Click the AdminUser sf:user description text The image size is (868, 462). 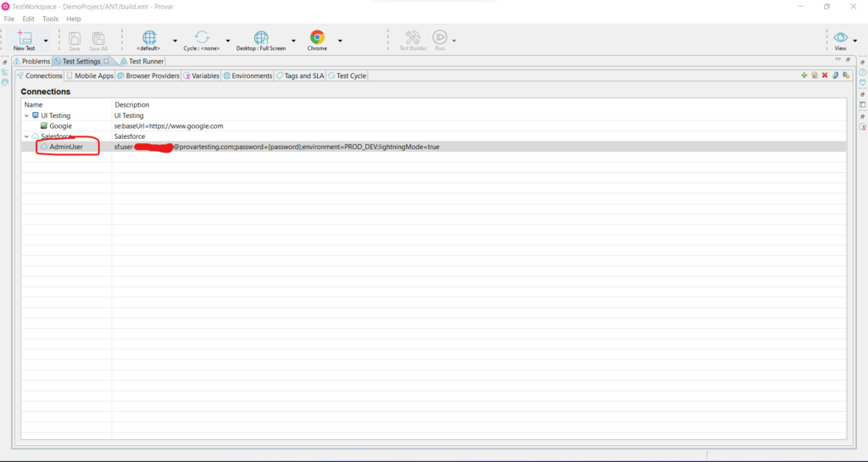pyautogui.click(x=277, y=147)
